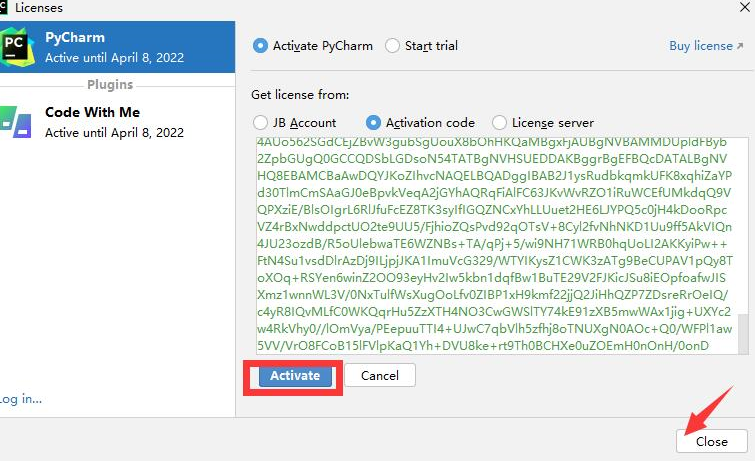
Task: Open the Log in… link
Action: click(x=21, y=399)
